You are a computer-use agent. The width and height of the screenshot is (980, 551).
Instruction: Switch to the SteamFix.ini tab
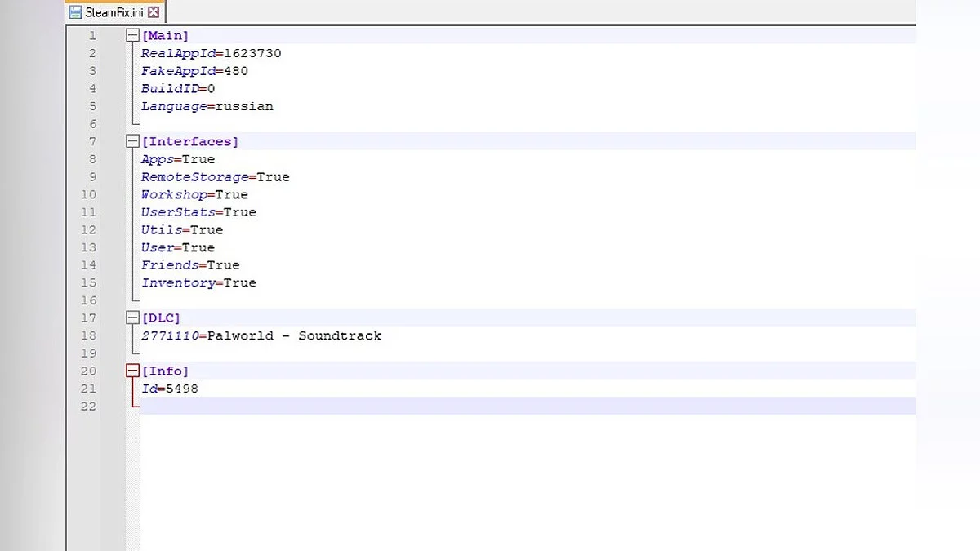pyautogui.click(x=115, y=12)
